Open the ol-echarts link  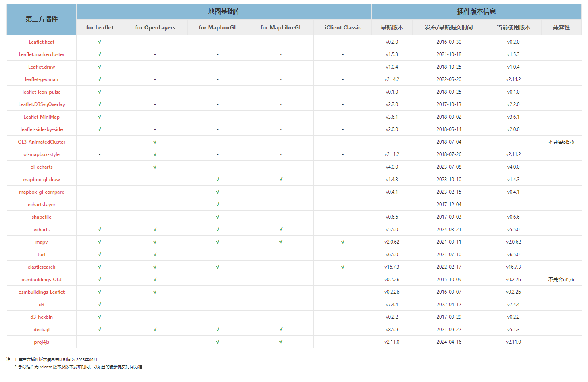coord(42,167)
